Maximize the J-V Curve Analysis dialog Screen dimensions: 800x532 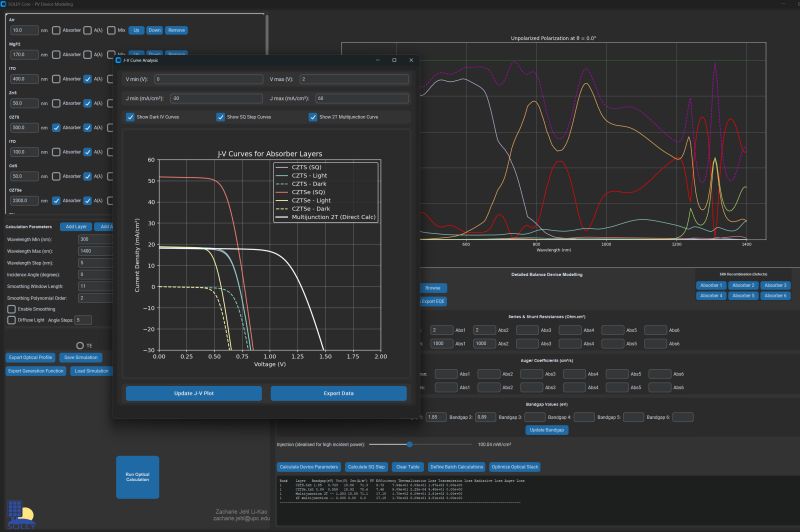[394, 60]
